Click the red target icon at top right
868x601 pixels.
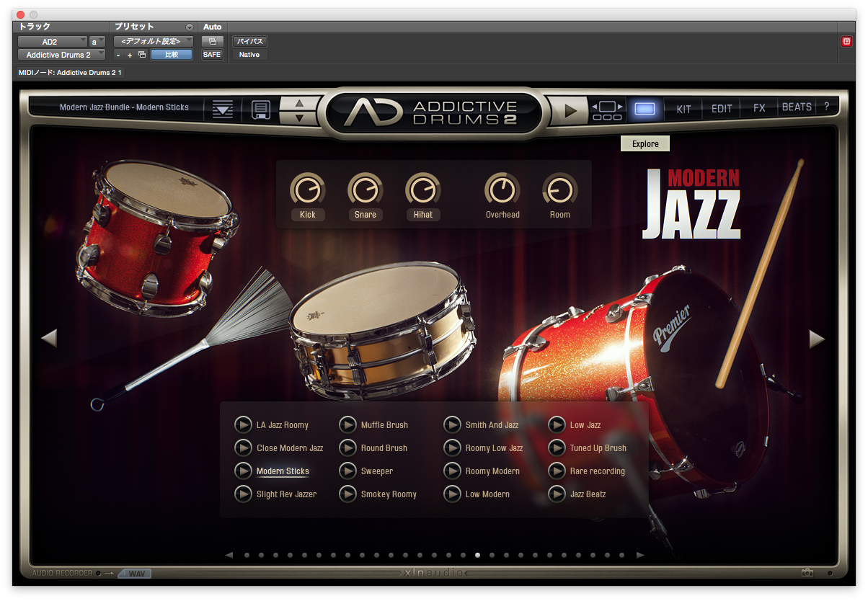[846, 42]
